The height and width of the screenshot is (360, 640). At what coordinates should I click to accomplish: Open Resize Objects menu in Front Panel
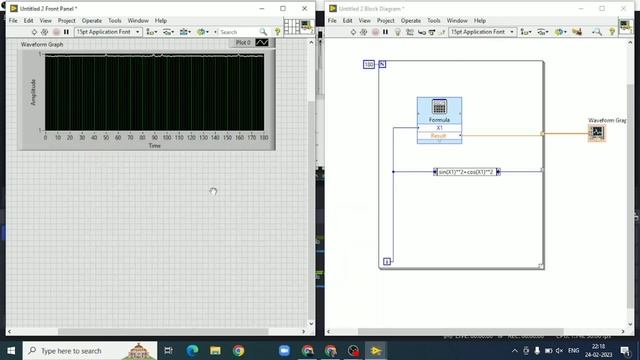(185, 32)
